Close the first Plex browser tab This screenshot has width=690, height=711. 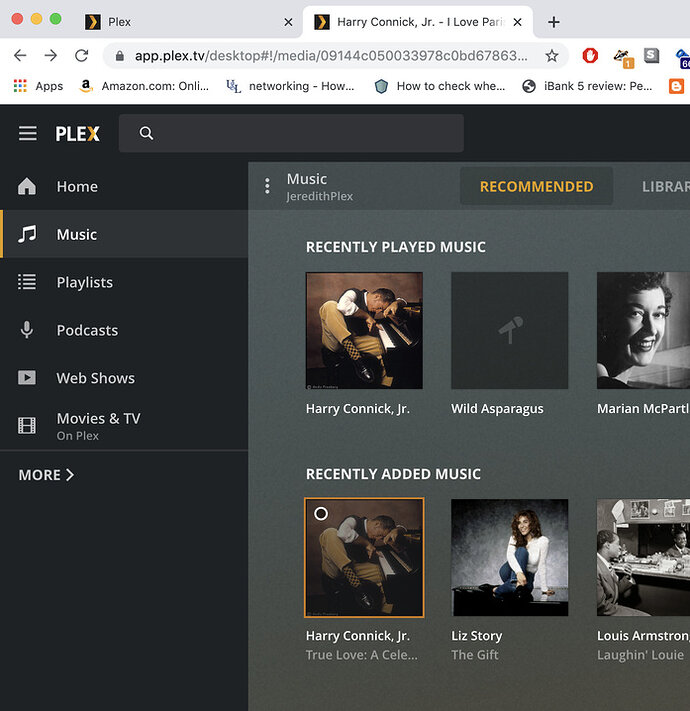(288, 22)
